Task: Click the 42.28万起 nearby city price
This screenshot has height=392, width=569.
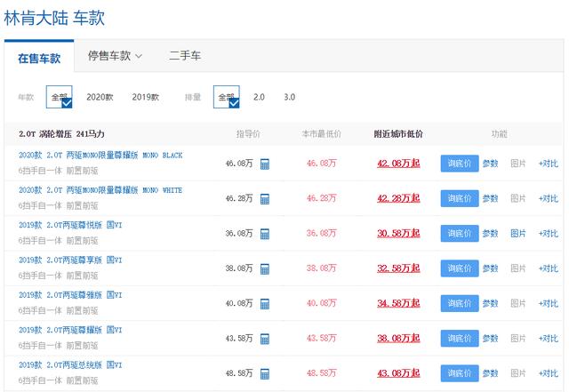Action: tap(398, 198)
